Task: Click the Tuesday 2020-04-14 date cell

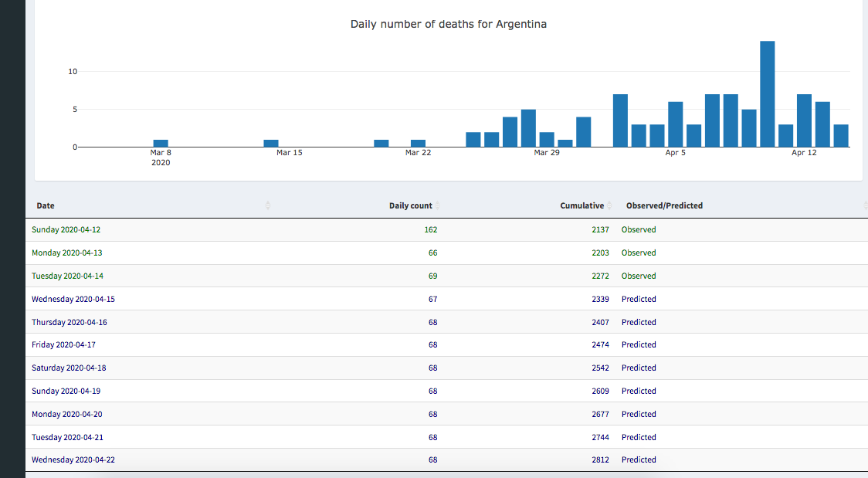Action: pyautogui.click(x=67, y=276)
